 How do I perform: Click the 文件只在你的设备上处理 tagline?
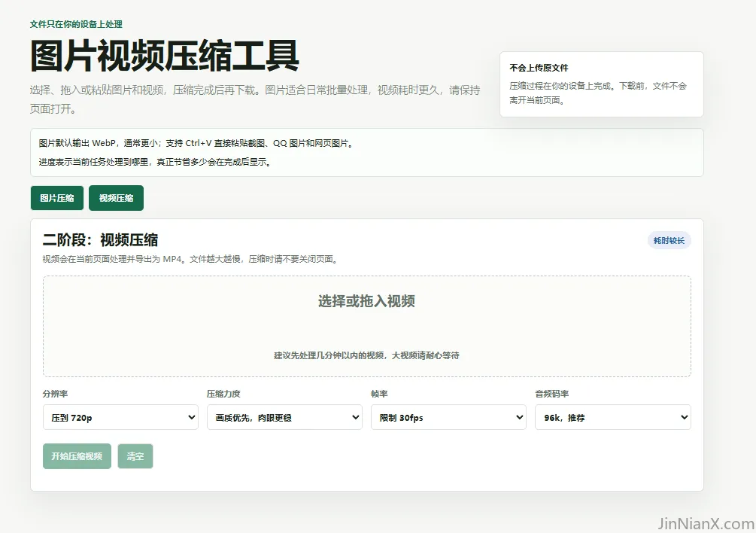[76, 24]
